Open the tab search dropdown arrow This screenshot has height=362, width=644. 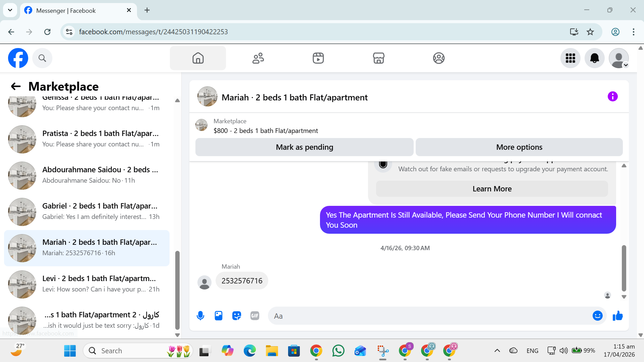point(10,10)
